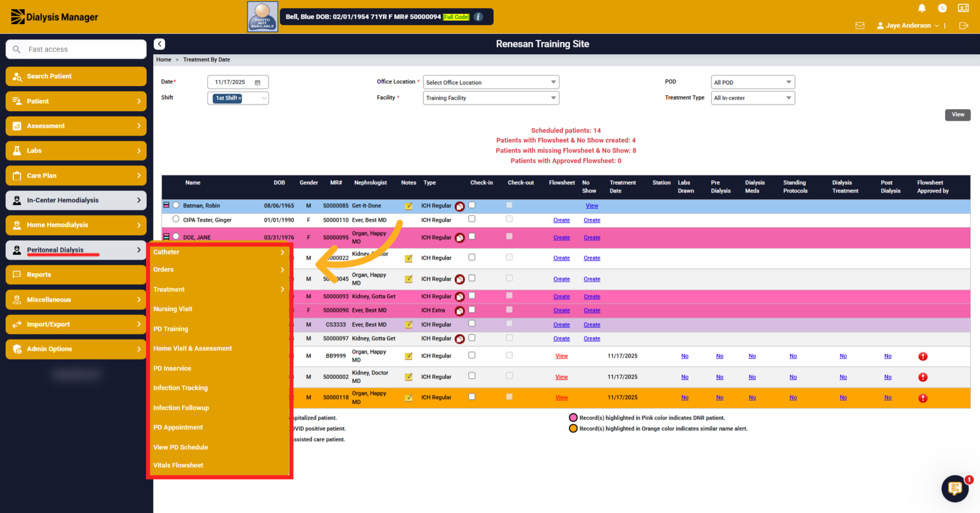Open the contact card icon in header

click(x=963, y=8)
